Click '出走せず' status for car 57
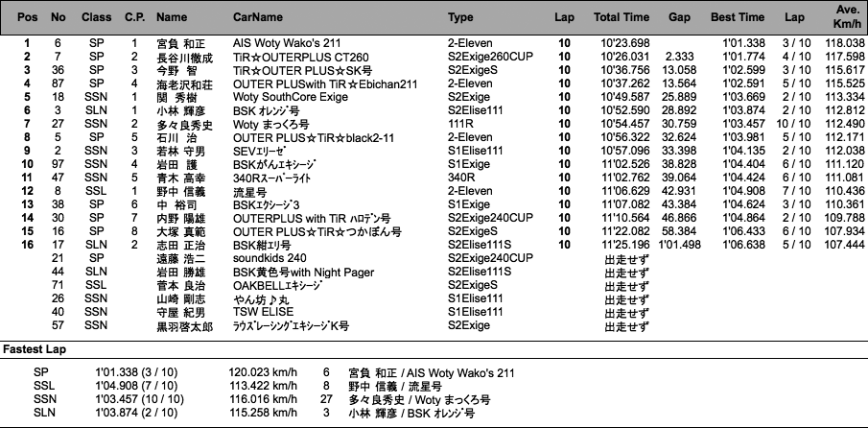Screen dimensions: 868x428 (626, 326)
